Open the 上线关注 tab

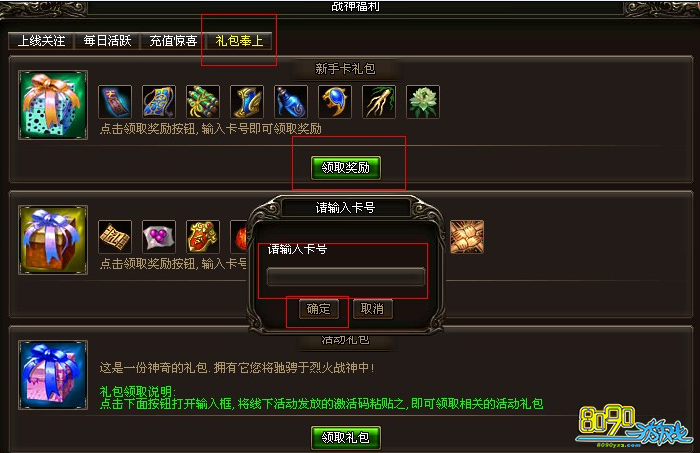(42, 41)
